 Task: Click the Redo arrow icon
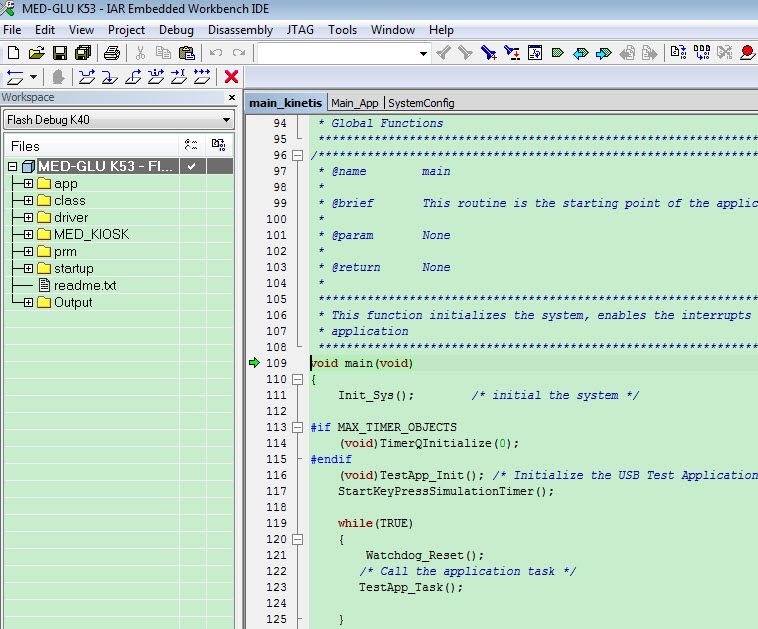tap(239, 53)
